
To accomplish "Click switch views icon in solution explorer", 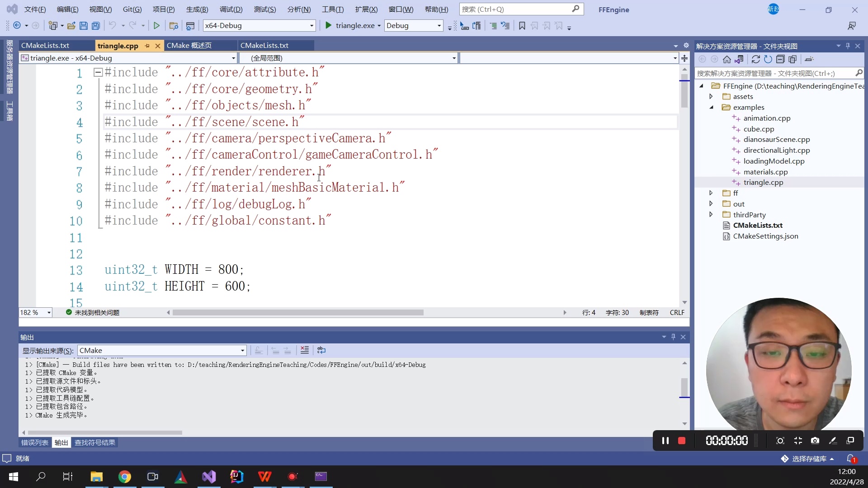I will [739, 59].
